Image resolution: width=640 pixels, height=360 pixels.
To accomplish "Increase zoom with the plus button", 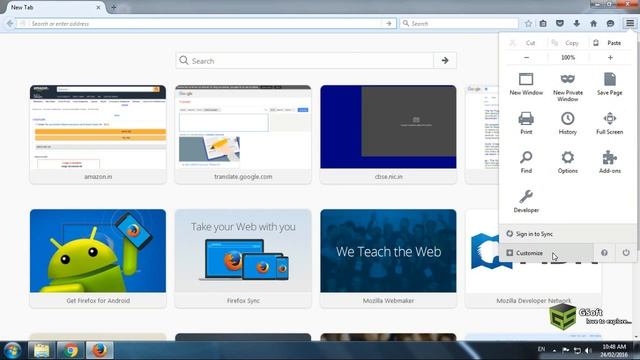I will pyautogui.click(x=610, y=58).
